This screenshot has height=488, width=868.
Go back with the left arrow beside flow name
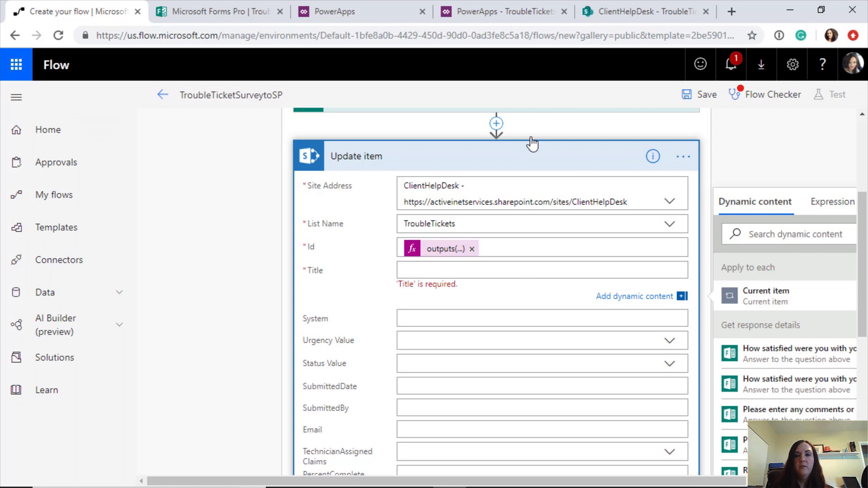[x=163, y=94]
